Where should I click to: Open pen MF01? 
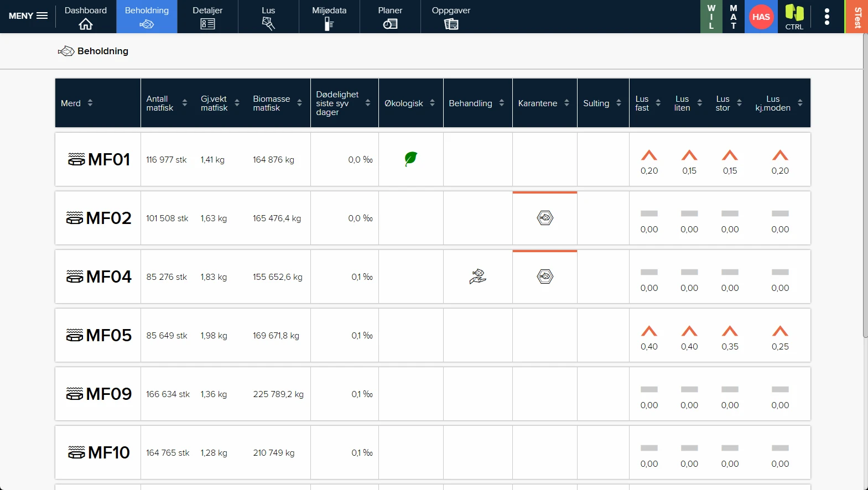point(99,159)
